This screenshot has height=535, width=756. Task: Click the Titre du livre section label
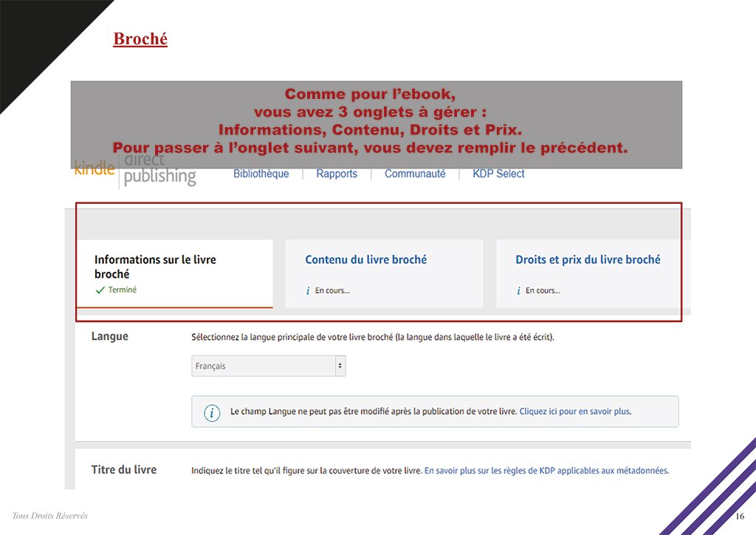124,469
